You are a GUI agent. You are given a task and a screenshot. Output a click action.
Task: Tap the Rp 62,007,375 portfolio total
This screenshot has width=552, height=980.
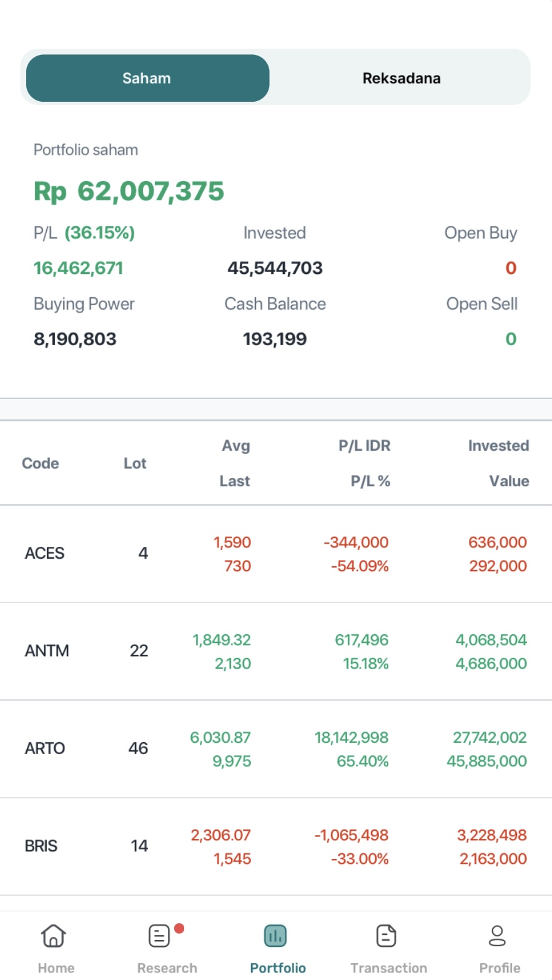coord(129,191)
